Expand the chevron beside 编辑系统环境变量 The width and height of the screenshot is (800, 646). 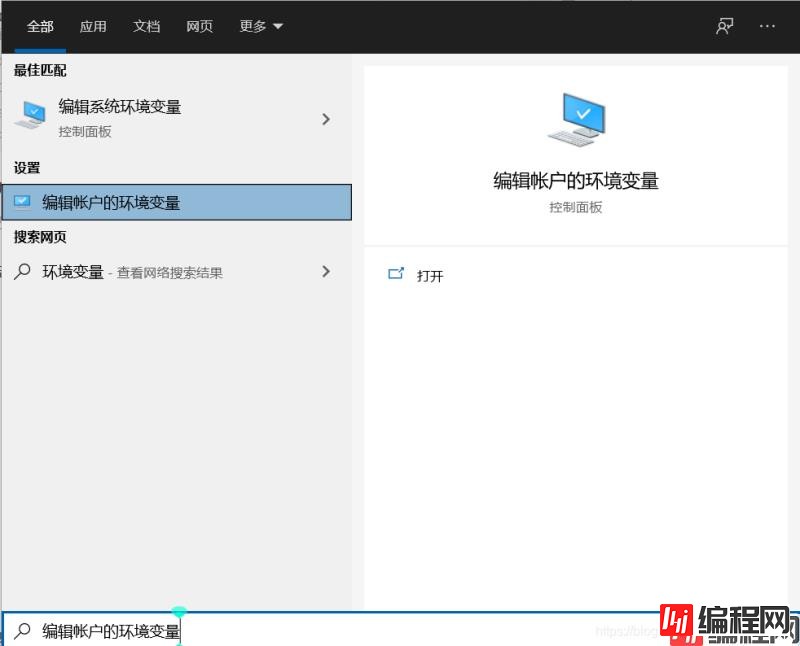(x=325, y=118)
